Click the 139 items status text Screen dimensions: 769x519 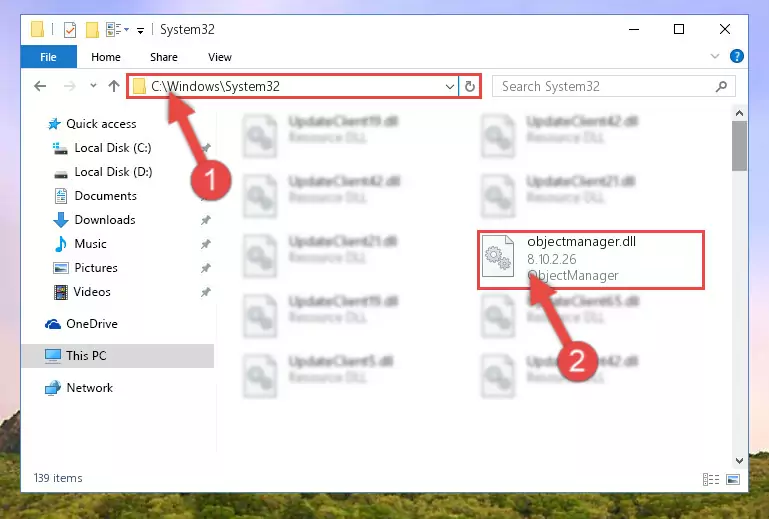coord(58,478)
